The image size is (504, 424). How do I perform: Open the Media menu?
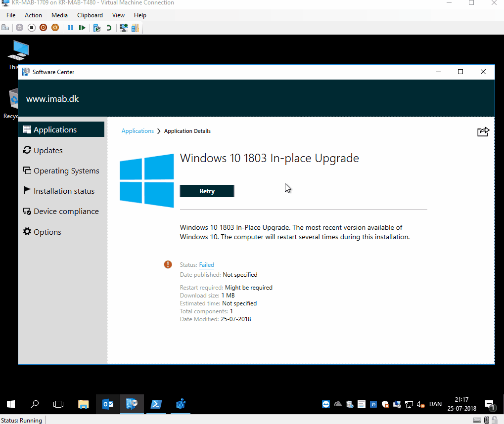point(59,15)
